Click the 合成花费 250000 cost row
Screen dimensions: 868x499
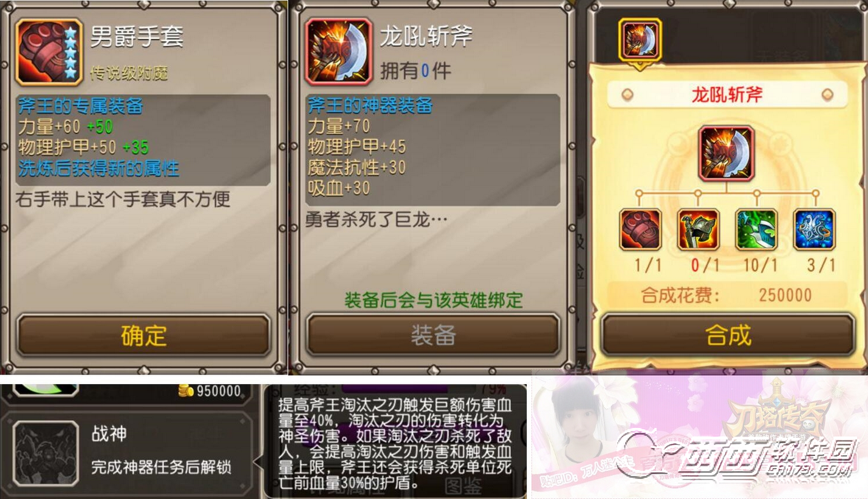point(727,295)
